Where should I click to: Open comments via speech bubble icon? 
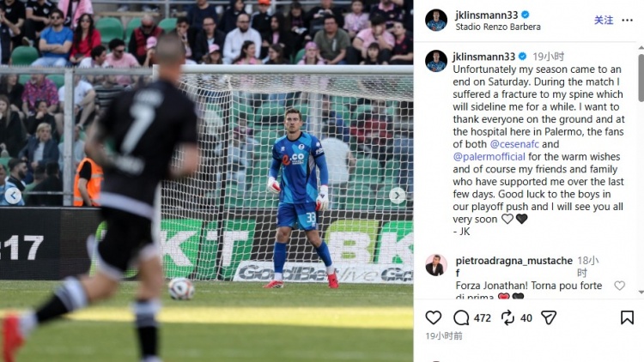pyautogui.click(x=461, y=317)
